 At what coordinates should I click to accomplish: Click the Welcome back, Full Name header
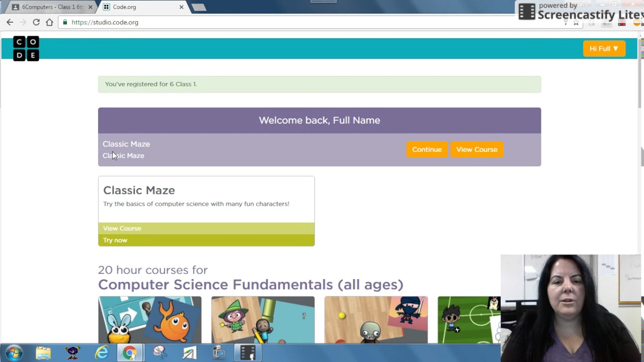click(319, 120)
